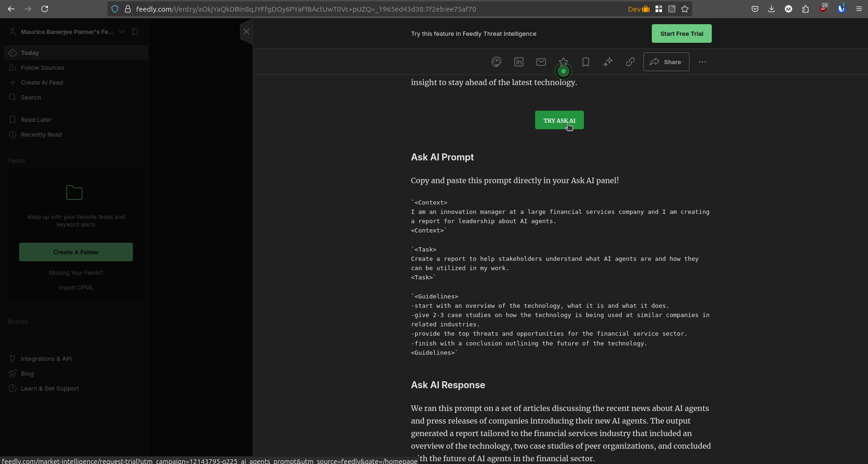The height and width of the screenshot is (464, 868).
Task: Open the Firefox hamburger menu
Action: pyautogui.click(x=860, y=8)
